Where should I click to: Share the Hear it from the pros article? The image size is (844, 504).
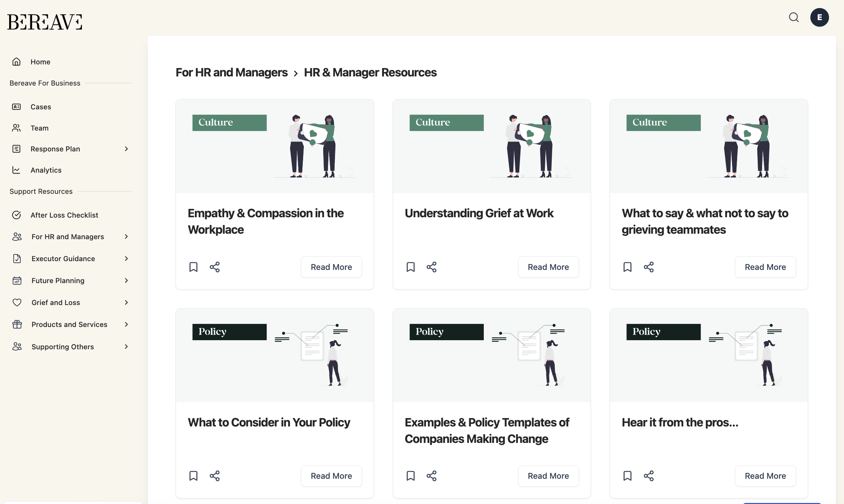[649, 476]
